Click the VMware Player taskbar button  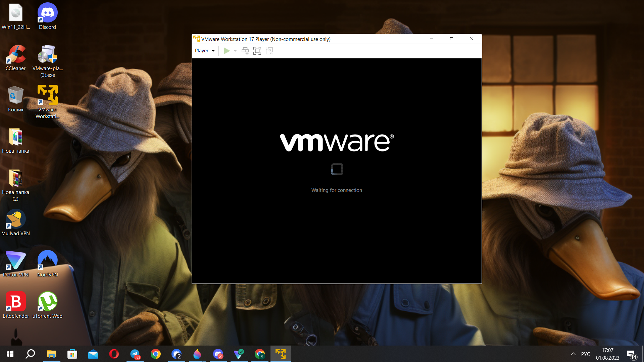[281, 354]
